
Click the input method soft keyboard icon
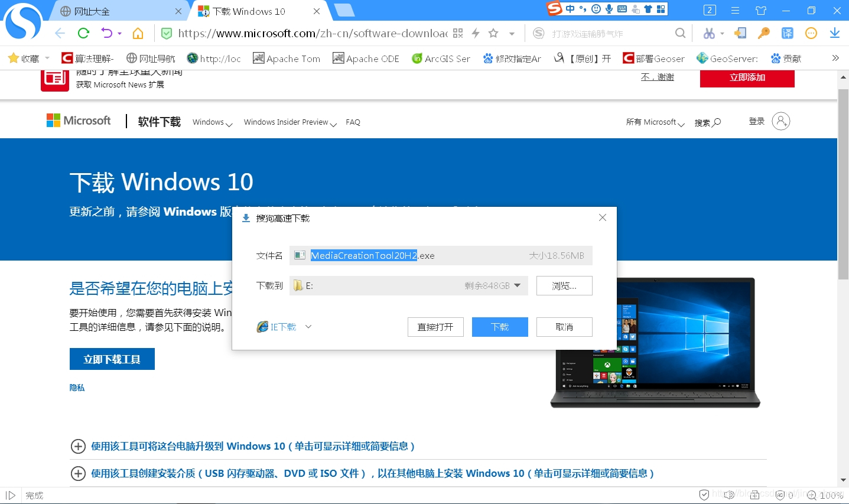click(622, 9)
